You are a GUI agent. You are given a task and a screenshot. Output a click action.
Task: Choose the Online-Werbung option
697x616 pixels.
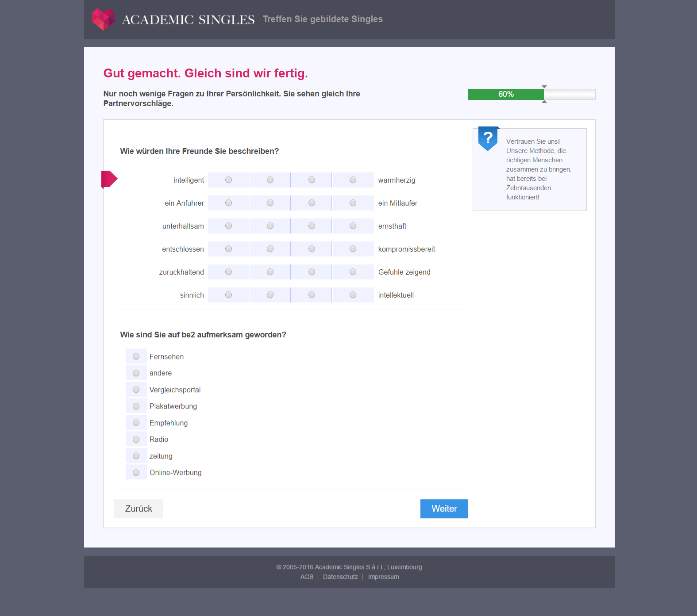pyautogui.click(x=136, y=473)
